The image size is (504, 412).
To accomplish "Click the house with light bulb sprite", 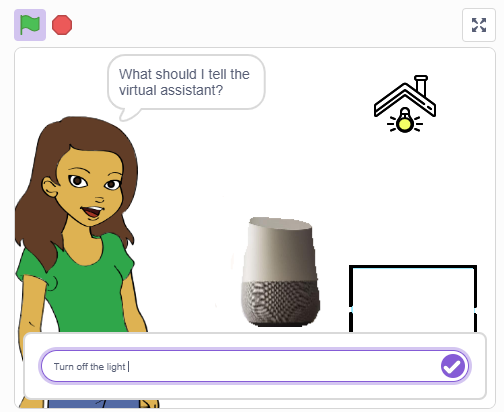I will (x=405, y=104).
